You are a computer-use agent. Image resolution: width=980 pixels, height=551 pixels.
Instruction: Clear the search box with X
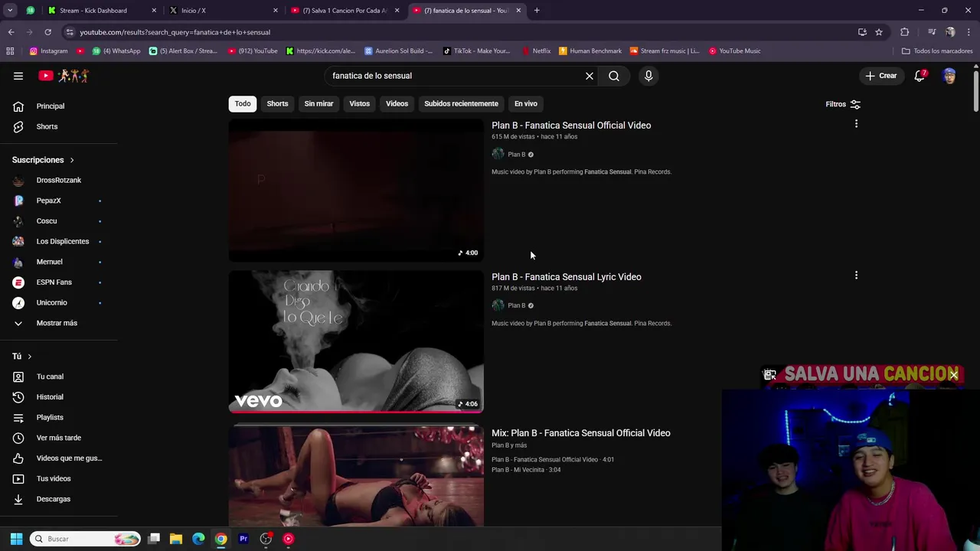coord(590,76)
